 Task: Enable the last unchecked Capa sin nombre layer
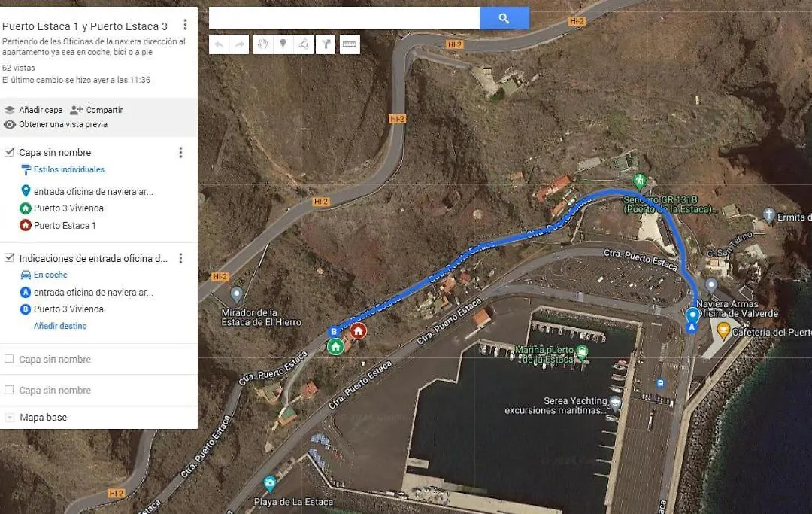9,390
